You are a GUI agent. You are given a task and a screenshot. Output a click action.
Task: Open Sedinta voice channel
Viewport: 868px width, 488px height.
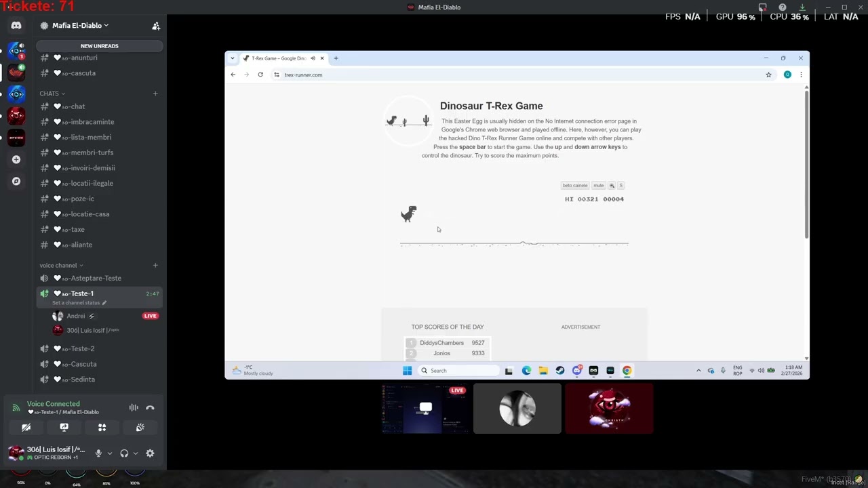(x=99, y=380)
